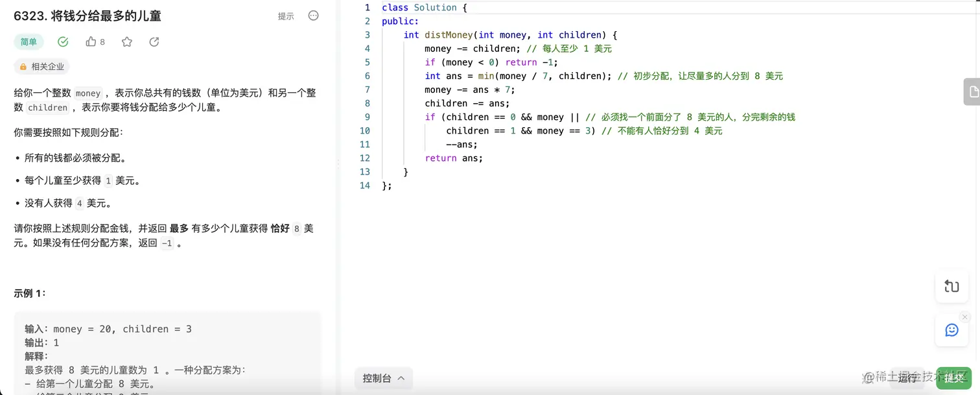Submit the solution with 提交 button

tap(954, 378)
